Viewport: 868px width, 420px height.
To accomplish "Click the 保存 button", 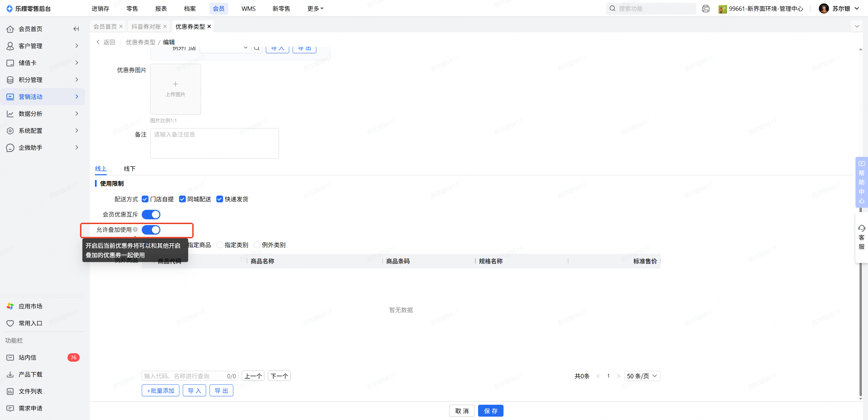I will tap(490, 411).
